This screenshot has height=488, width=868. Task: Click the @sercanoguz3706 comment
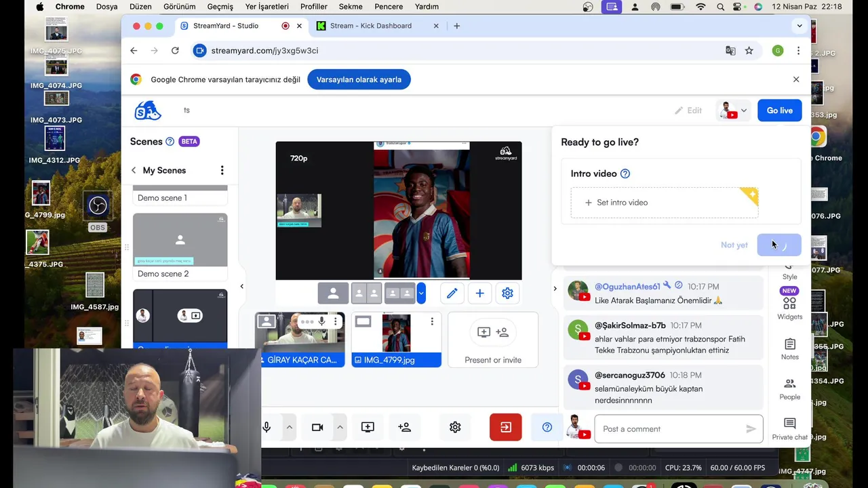coord(664,388)
